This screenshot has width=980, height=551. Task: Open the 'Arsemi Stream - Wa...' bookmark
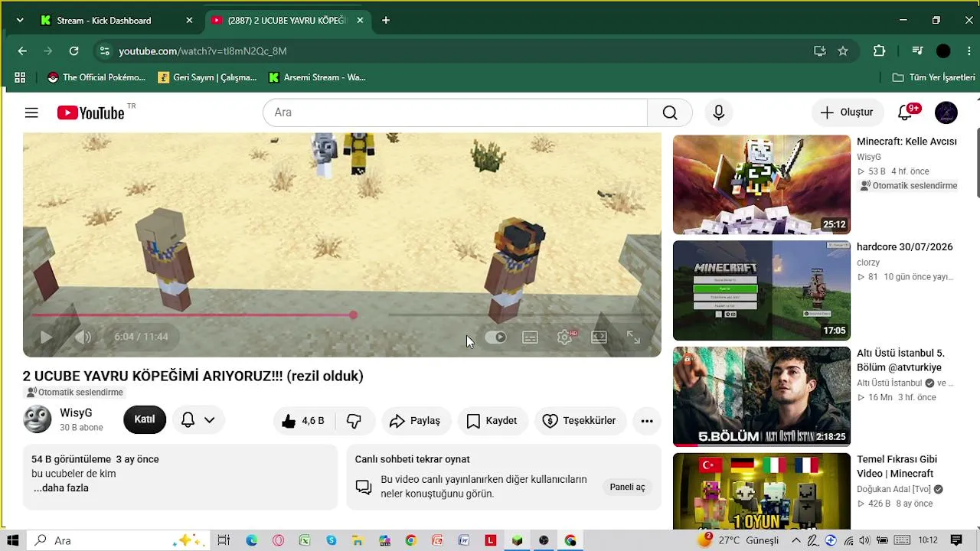pyautogui.click(x=318, y=77)
